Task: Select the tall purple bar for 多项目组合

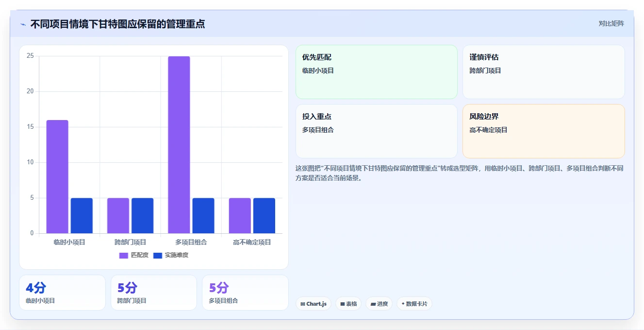Action: [x=179, y=145]
